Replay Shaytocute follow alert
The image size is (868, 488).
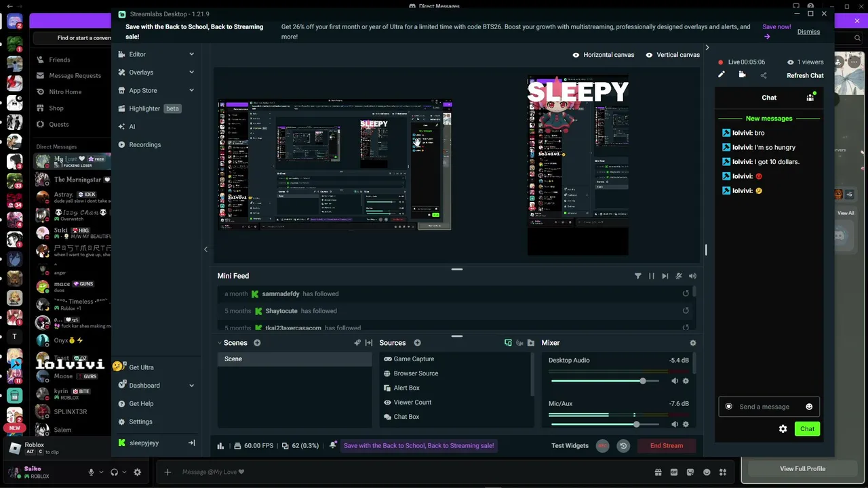[686, 310]
